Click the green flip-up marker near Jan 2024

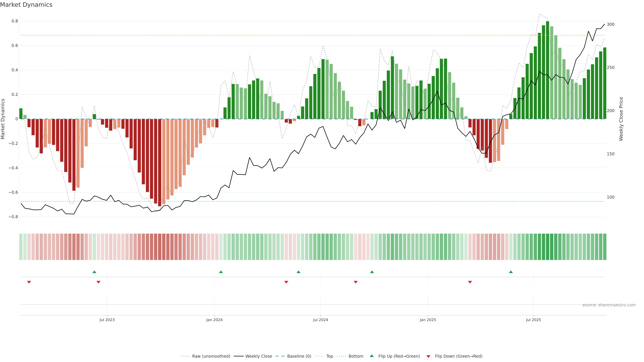pyautogui.click(x=221, y=272)
